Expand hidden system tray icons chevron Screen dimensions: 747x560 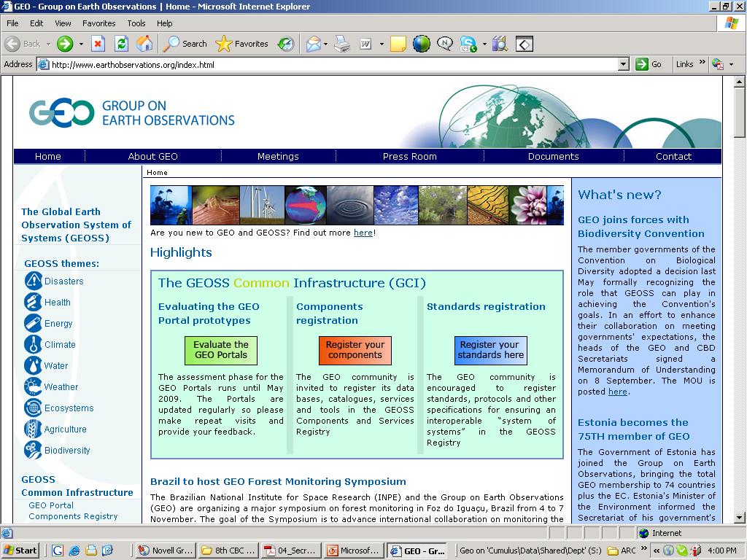[656, 551]
